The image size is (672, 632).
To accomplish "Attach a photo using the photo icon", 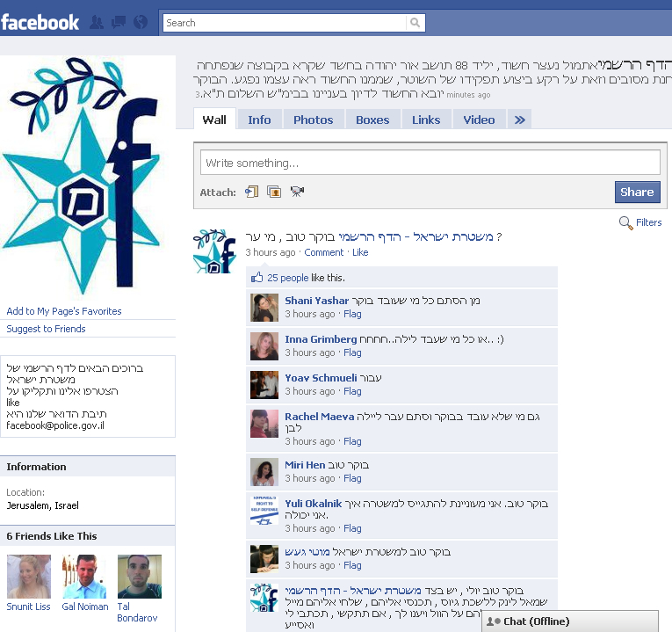I will [x=274, y=192].
